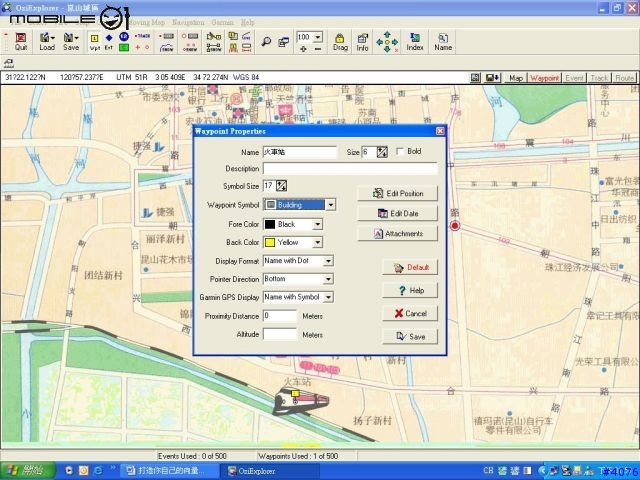Expand the Garmin GPS Display dropdown
Image resolution: width=640 pixels, height=480 pixels.
[x=328, y=297]
